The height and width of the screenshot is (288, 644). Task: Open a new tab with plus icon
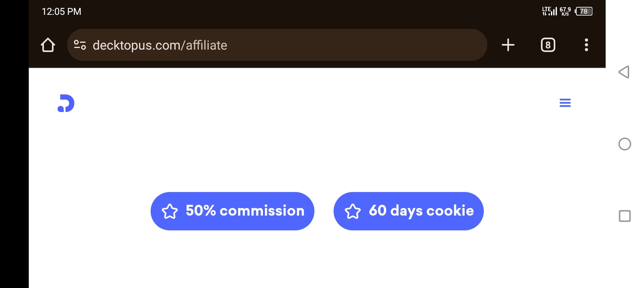coord(508,45)
